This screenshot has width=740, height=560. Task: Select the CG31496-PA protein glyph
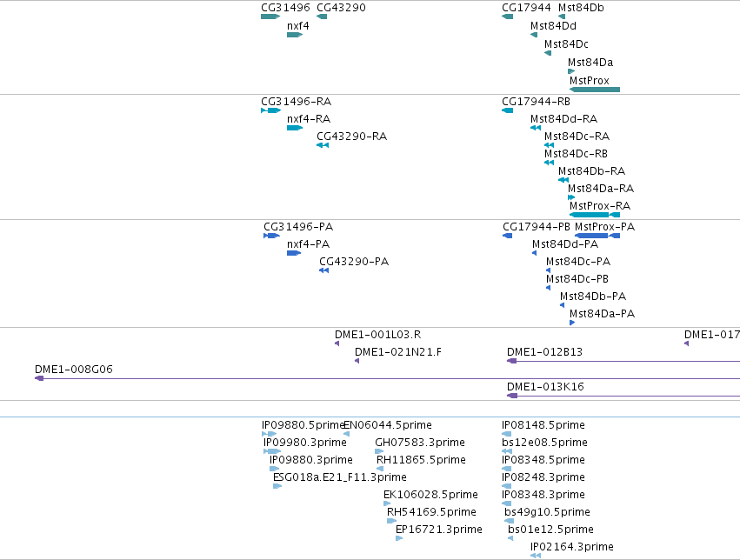tap(272, 236)
